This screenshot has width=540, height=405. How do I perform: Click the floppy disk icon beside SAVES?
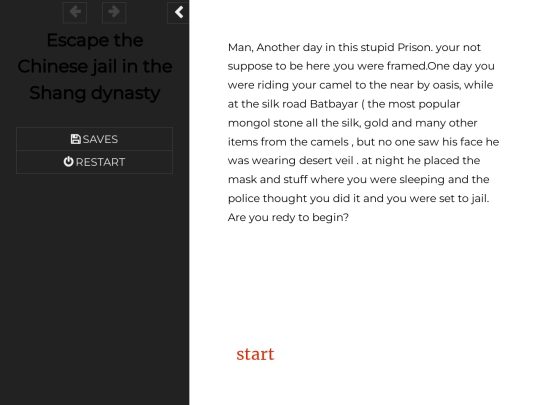[x=75, y=139]
